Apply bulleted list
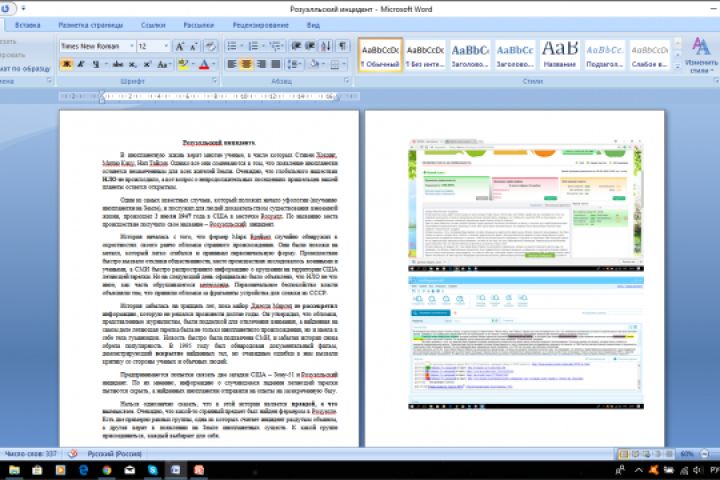Screen dimensions: 720x480 coord(232,46)
